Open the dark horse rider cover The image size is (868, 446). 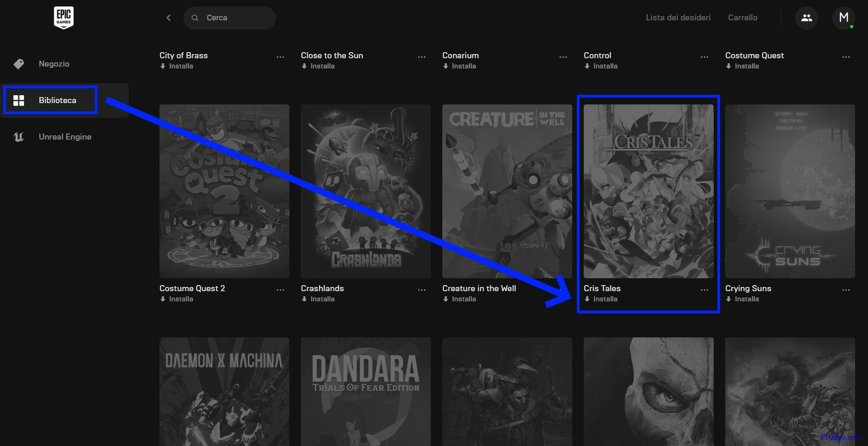[790, 391]
